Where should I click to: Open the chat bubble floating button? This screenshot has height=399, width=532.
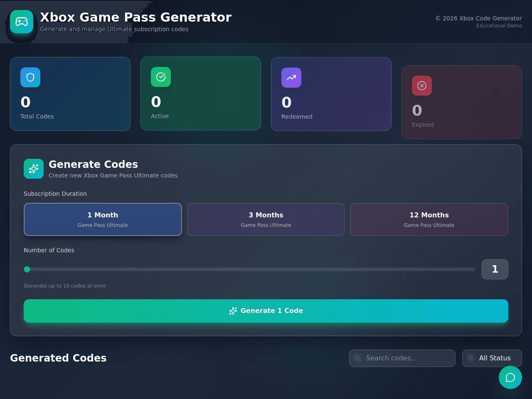click(510, 377)
